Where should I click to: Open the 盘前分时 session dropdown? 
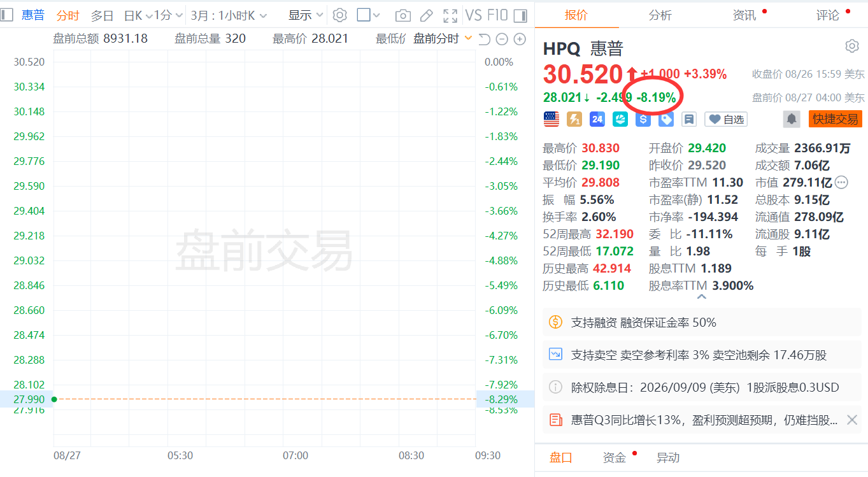point(443,39)
